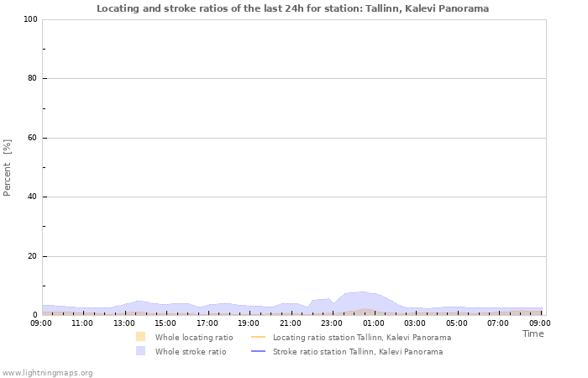Click the 05:00 time axis label
Viewport: 588px width, 378px height.
coord(457,323)
